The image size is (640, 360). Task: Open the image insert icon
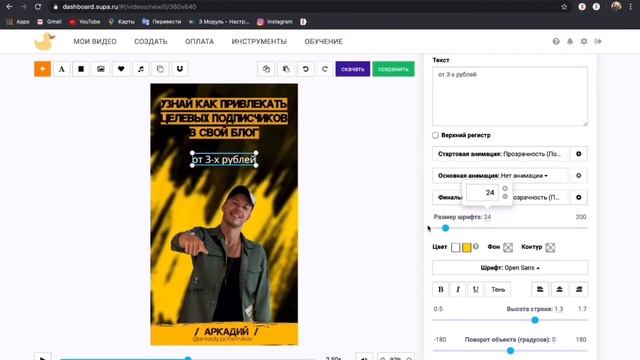(x=101, y=69)
